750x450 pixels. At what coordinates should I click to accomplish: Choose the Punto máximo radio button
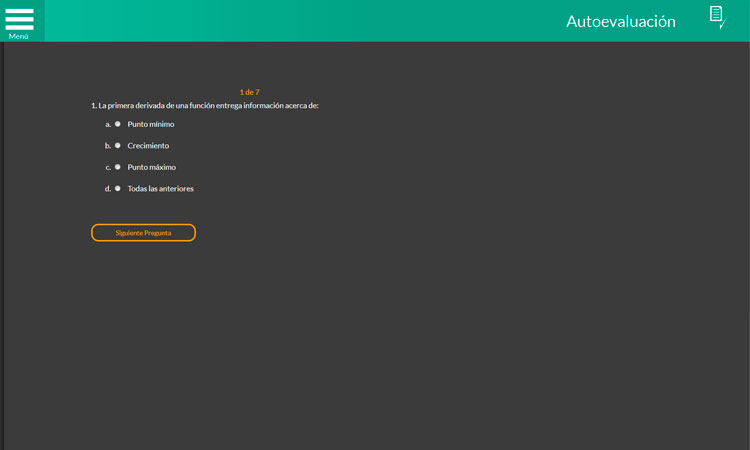118,167
